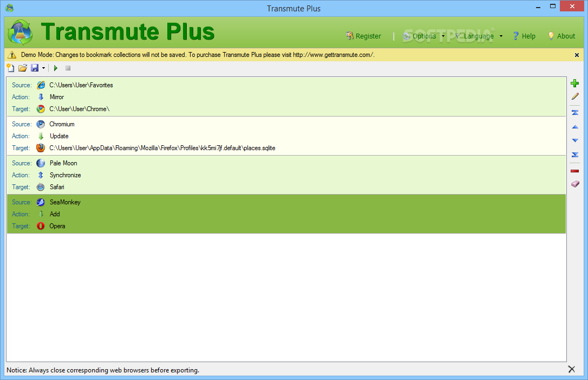
Task: Move the selected action to the bottom
Action: click(x=575, y=154)
